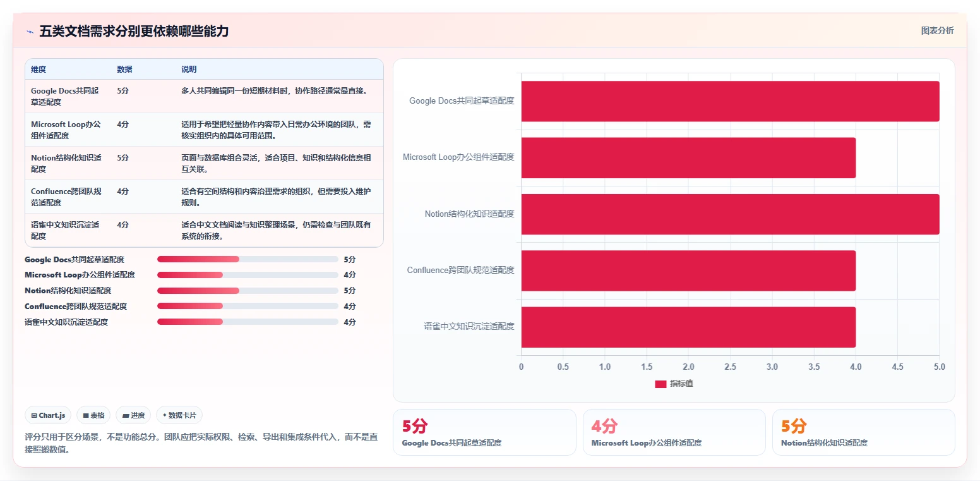The height and width of the screenshot is (481, 980).
Task: Click the Microsoft Loop progress bar
Action: 248,275
